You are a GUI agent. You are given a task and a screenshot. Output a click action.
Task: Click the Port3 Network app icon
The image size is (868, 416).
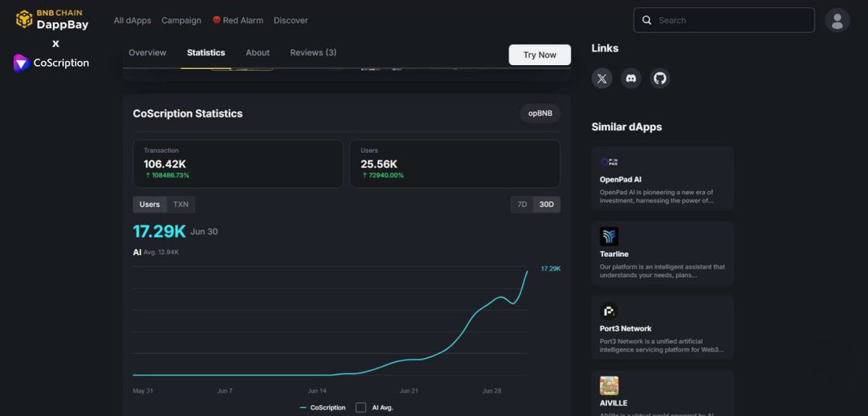609,311
